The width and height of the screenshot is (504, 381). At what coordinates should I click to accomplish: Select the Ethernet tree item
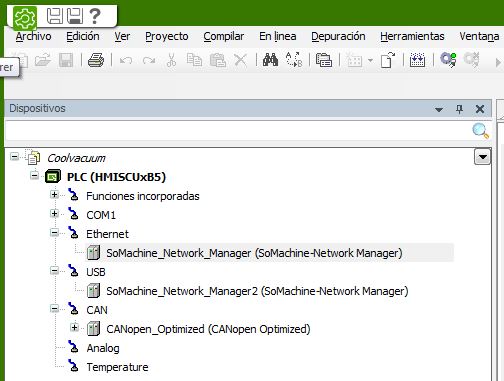(107, 234)
